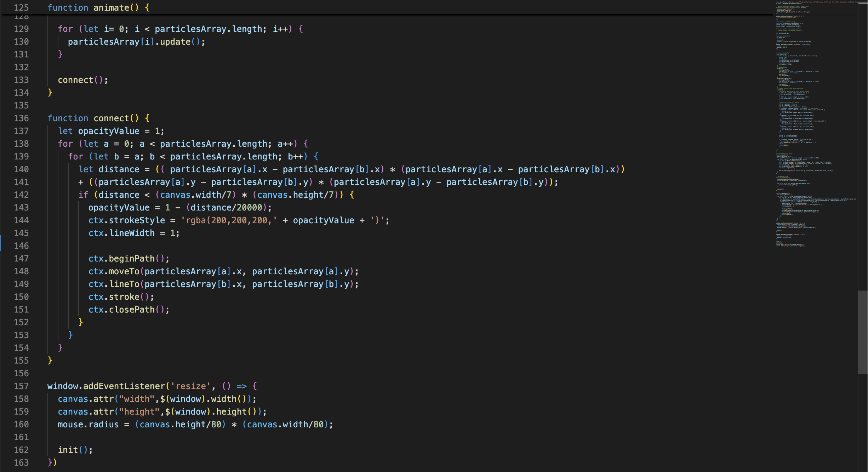Click the 'rgba(200,200,200,' string
The height and width of the screenshot is (472, 868).
point(229,220)
